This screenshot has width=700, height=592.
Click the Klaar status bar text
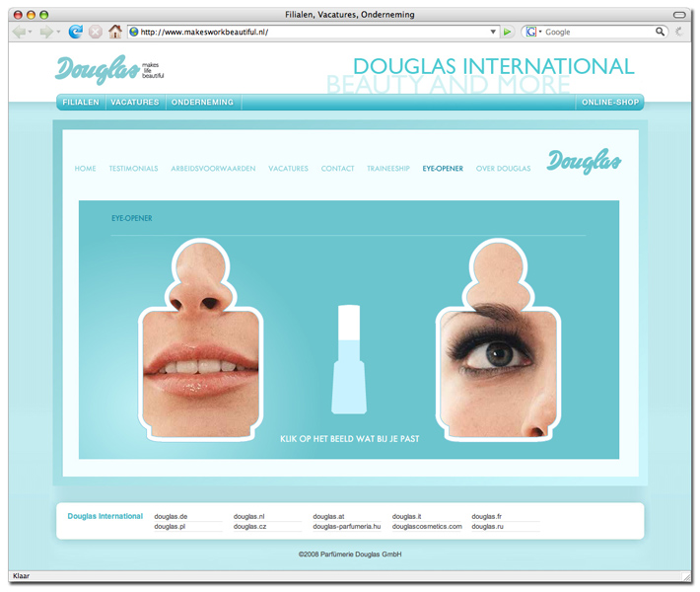click(21, 576)
